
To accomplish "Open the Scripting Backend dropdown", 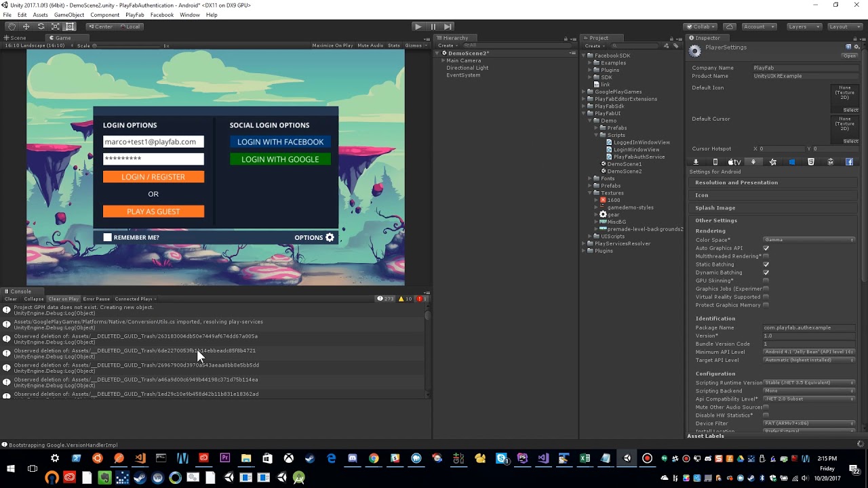I will click(x=809, y=390).
